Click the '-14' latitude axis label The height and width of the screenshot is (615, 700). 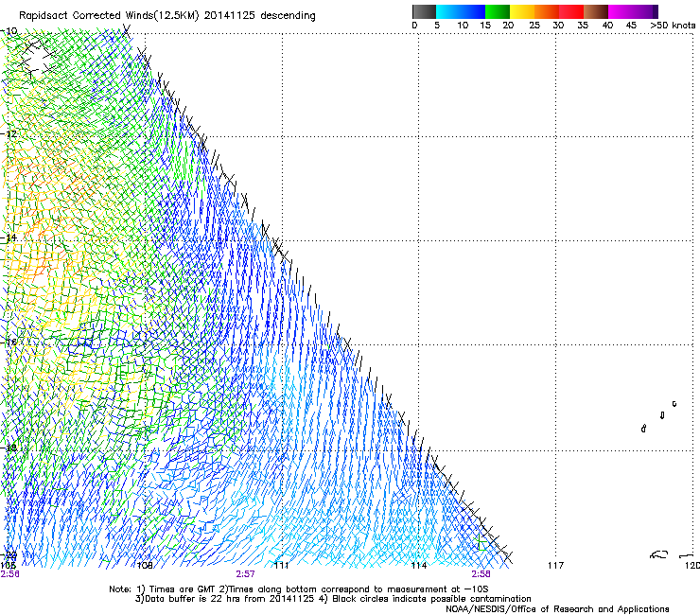pyautogui.click(x=9, y=237)
